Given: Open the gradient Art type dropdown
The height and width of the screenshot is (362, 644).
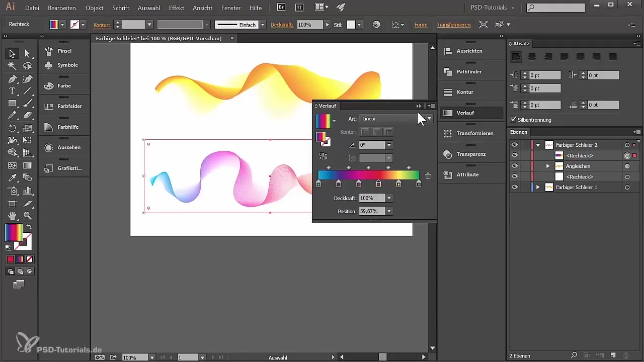Looking at the screenshot, I should (429, 119).
